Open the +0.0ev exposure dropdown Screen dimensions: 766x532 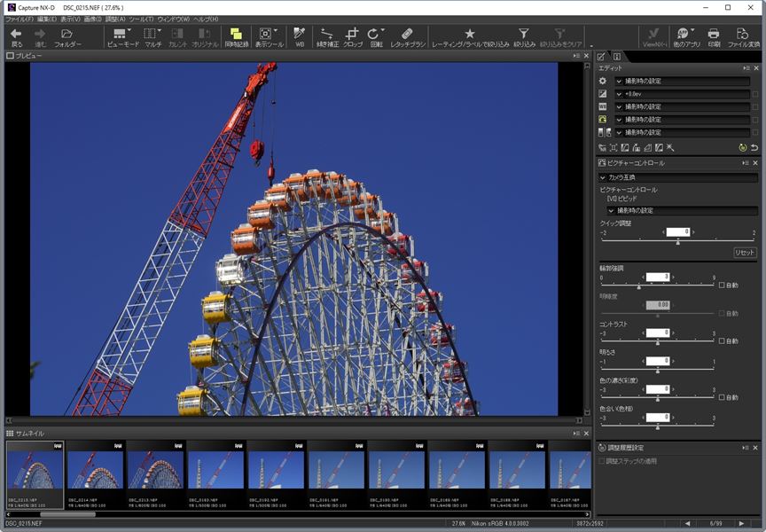click(x=683, y=94)
